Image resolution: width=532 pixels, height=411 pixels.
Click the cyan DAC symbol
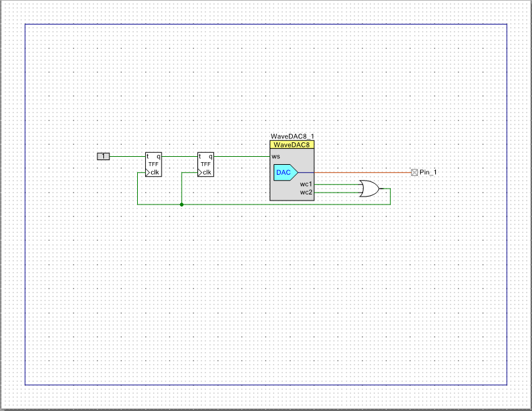click(286, 173)
